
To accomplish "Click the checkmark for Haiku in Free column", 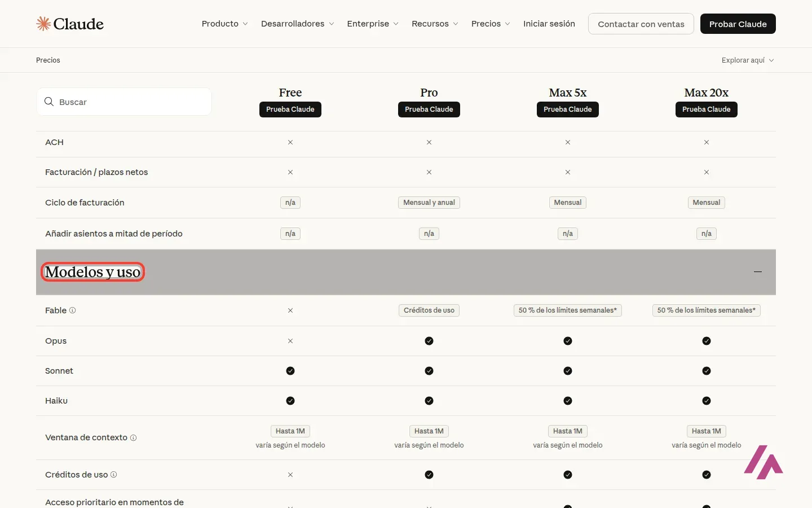I will (290, 401).
